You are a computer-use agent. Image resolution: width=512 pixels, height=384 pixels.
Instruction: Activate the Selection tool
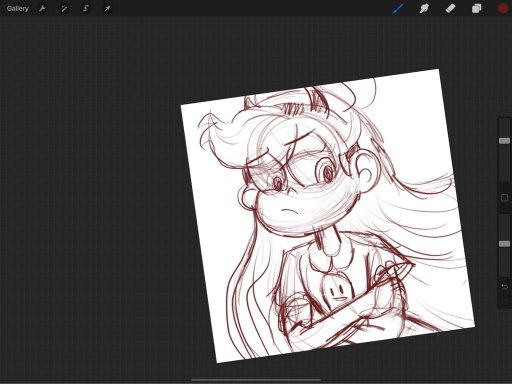point(86,9)
